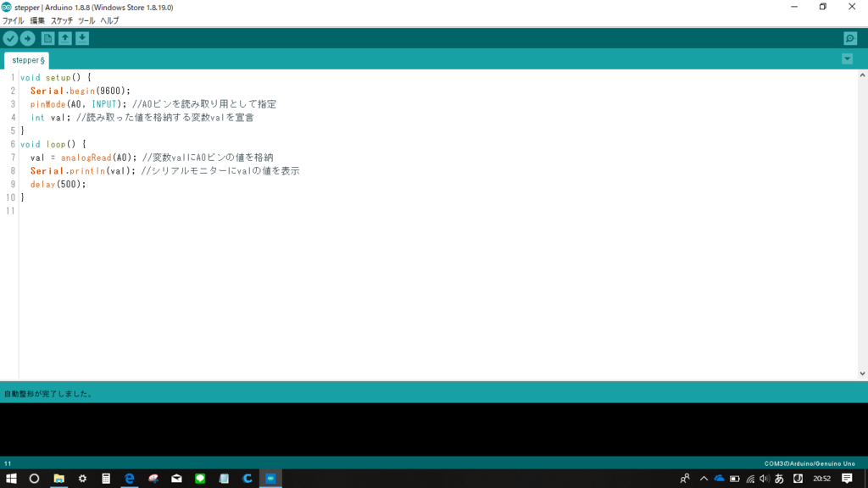The width and height of the screenshot is (868, 488).
Task: Click the COM3のArduino/Genuino Uno board label
Action: tap(810, 463)
